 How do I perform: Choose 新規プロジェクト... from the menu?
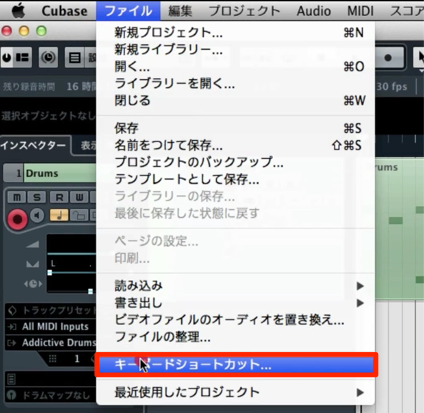pos(235,32)
